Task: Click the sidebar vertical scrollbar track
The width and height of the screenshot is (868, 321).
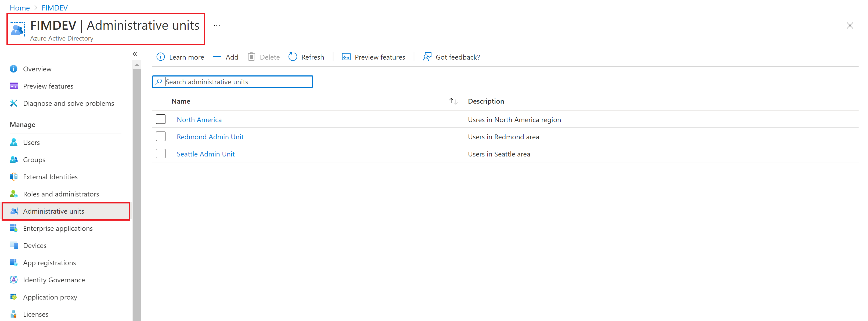Action: [x=136, y=195]
